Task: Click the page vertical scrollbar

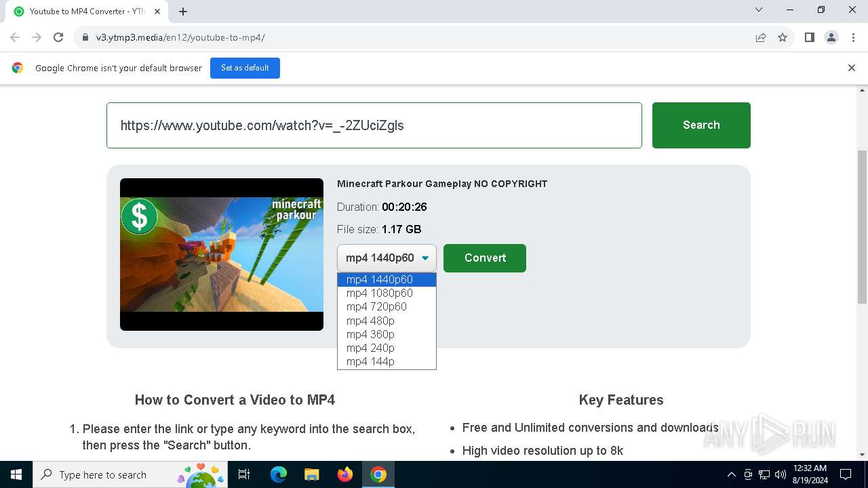Action: (x=862, y=227)
